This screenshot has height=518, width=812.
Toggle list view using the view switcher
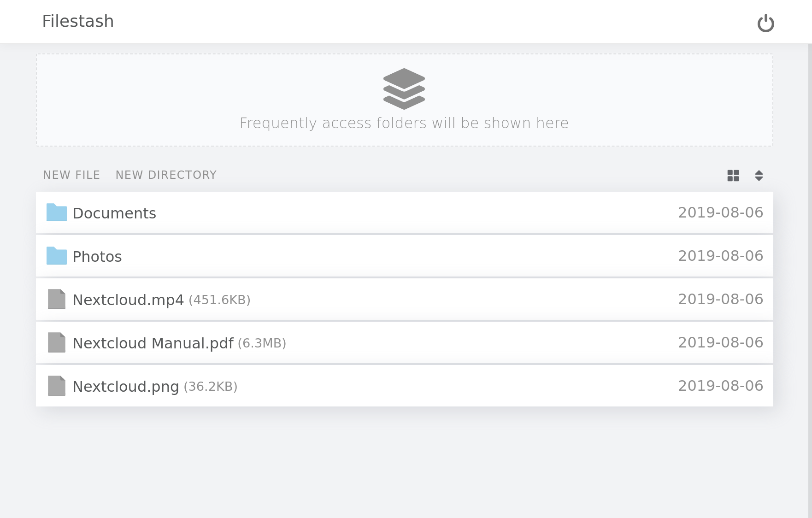click(734, 176)
